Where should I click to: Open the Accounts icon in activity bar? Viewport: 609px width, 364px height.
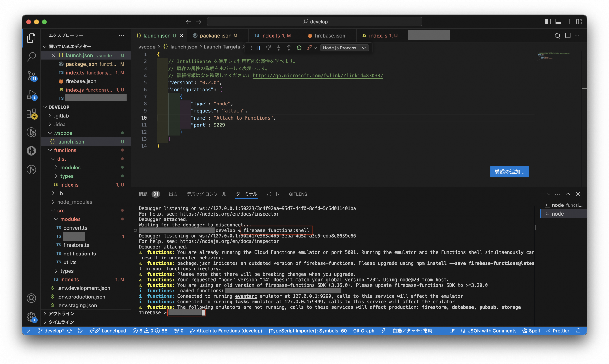[x=31, y=298]
